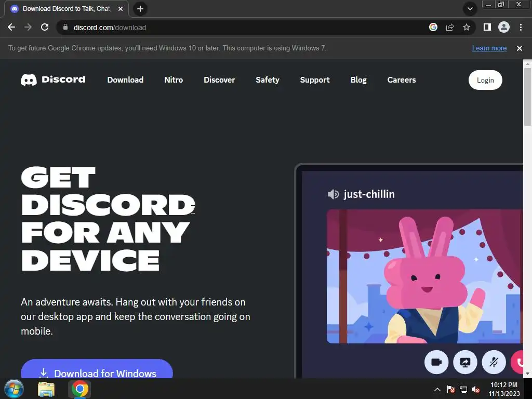This screenshot has height=399, width=532.
Task: Click the just-chillin channel name
Action: pyautogui.click(x=369, y=194)
